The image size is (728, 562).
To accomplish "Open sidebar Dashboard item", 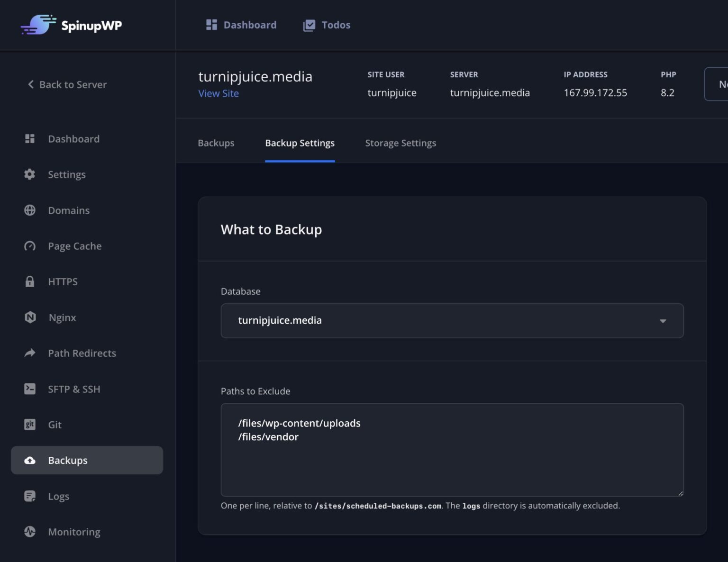I will [87, 139].
